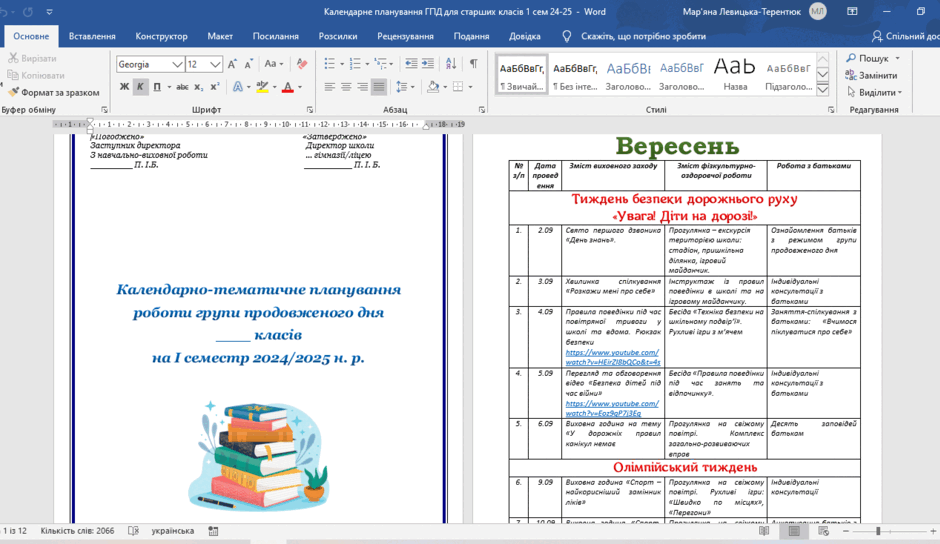The image size is (940, 544).
Task: Switch to Read Mode view
Action: (764, 531)
